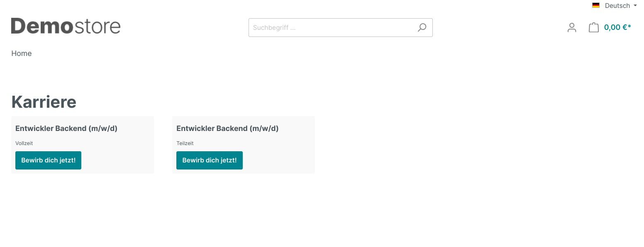Click the Vollzeit employment type label

point(24,143)
